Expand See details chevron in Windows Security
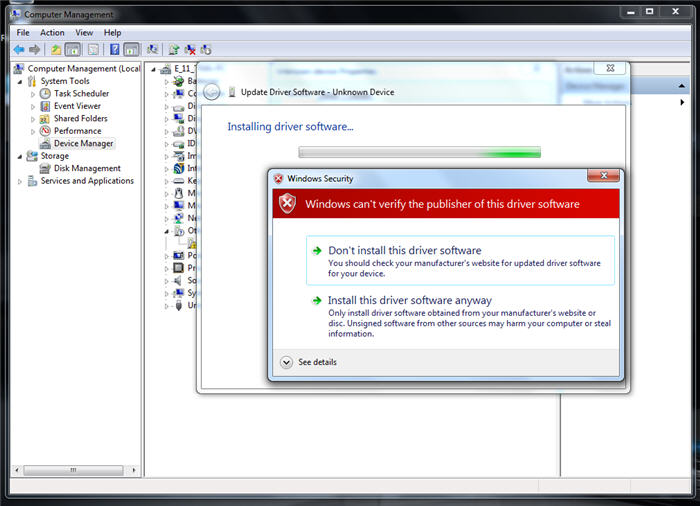The height and width of the screenshot is (506, 700). coord(286,362)
